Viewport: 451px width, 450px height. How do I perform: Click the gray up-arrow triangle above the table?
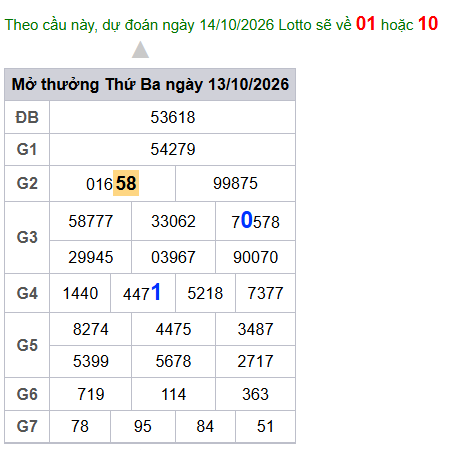pyautogui.click(x=140, y=50)
